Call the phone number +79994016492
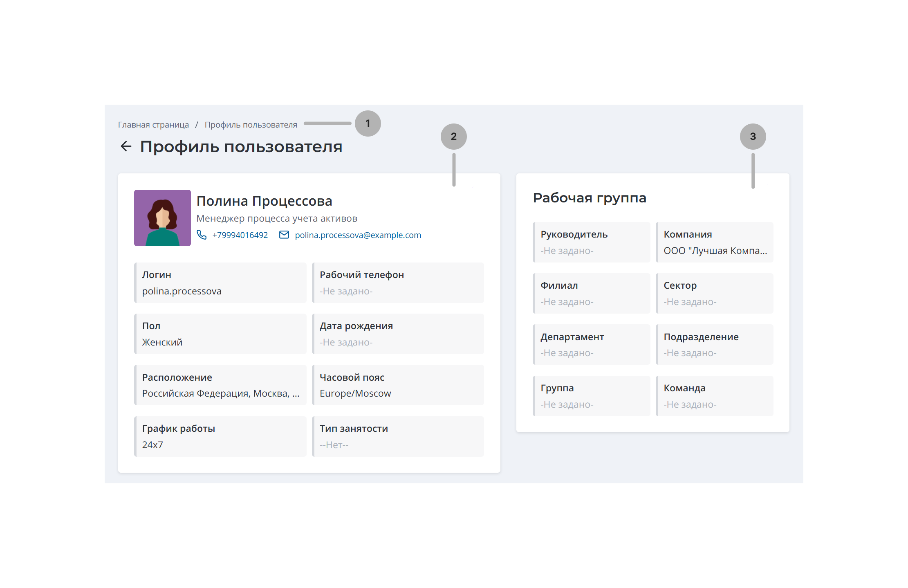The width and height of the screenshot is (908, 588). [x=240, y=235]
